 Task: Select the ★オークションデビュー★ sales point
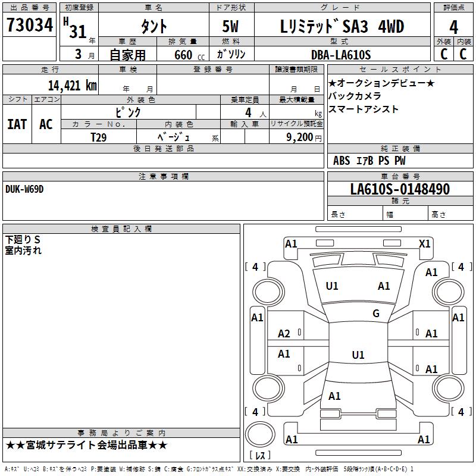point(381,83)
